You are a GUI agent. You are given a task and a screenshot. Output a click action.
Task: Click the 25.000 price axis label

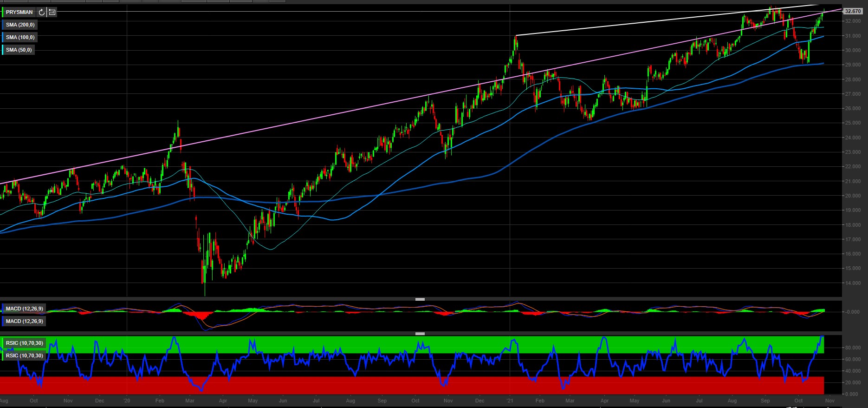[x=853, y=123]
